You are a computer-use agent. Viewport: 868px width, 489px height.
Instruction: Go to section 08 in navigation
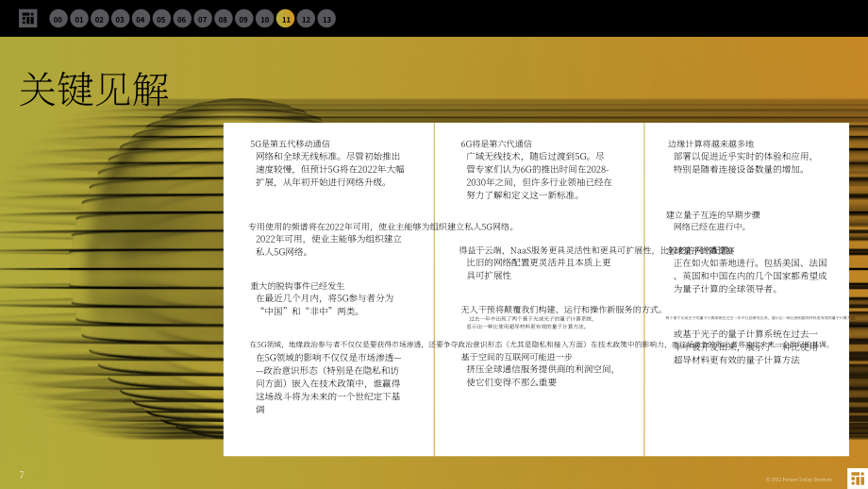(x=223, y=19)
